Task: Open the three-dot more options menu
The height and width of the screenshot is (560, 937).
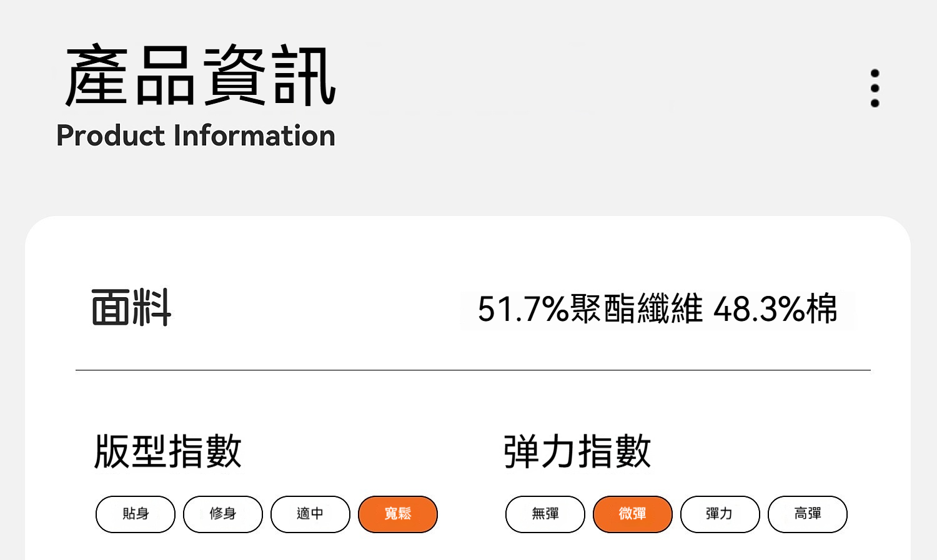Action: coord(875,88)
